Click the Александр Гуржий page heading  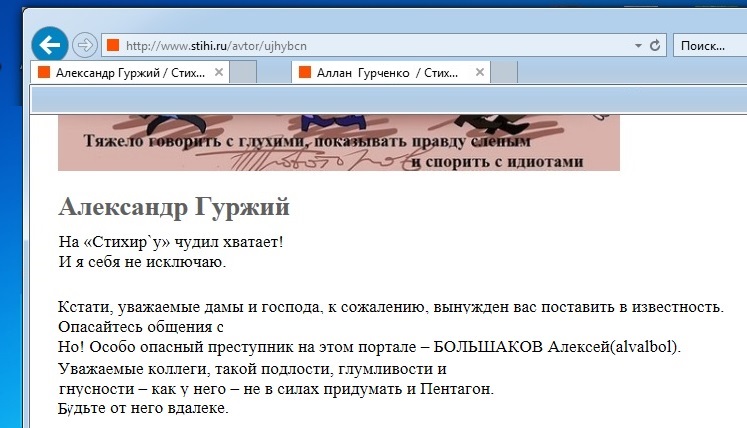pos(174,207)
